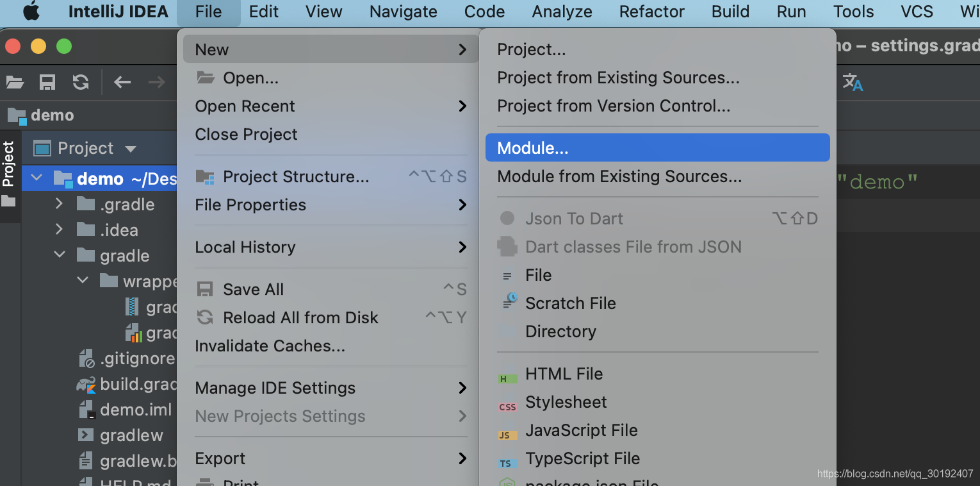The width and height of the screenshot is (980, 486).
Task: Open the Edit menu
Action: point(264,12)
